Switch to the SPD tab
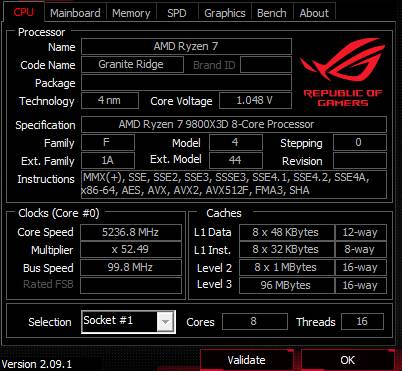402x371 pixels. pos(177,13)
